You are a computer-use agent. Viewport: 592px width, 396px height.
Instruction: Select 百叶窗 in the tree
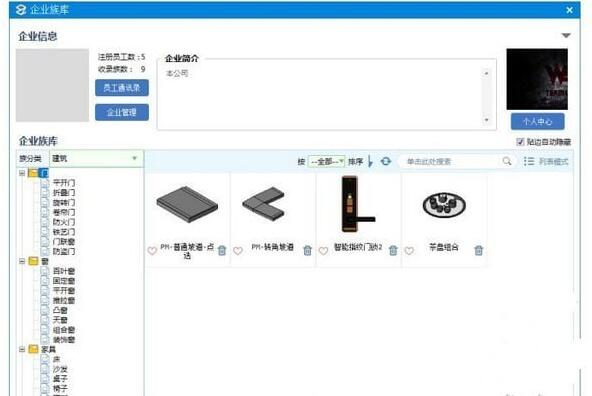[x=64, y=271]
